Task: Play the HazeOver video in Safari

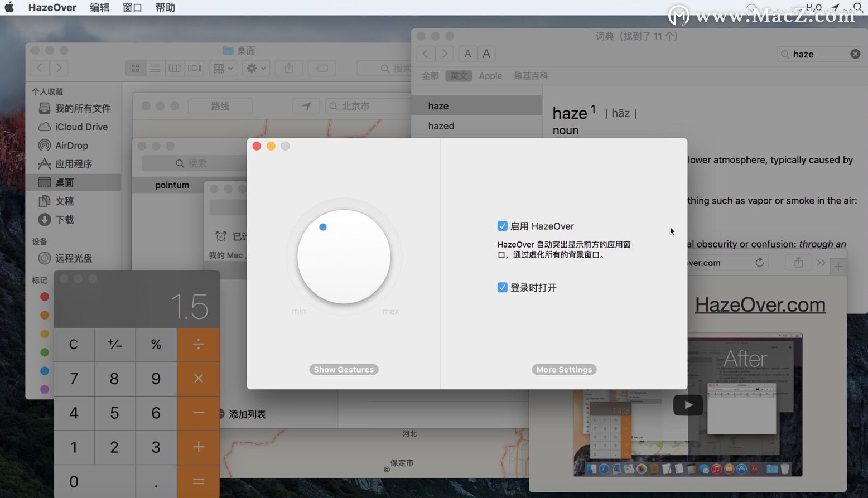Action: tap(688, 405)
